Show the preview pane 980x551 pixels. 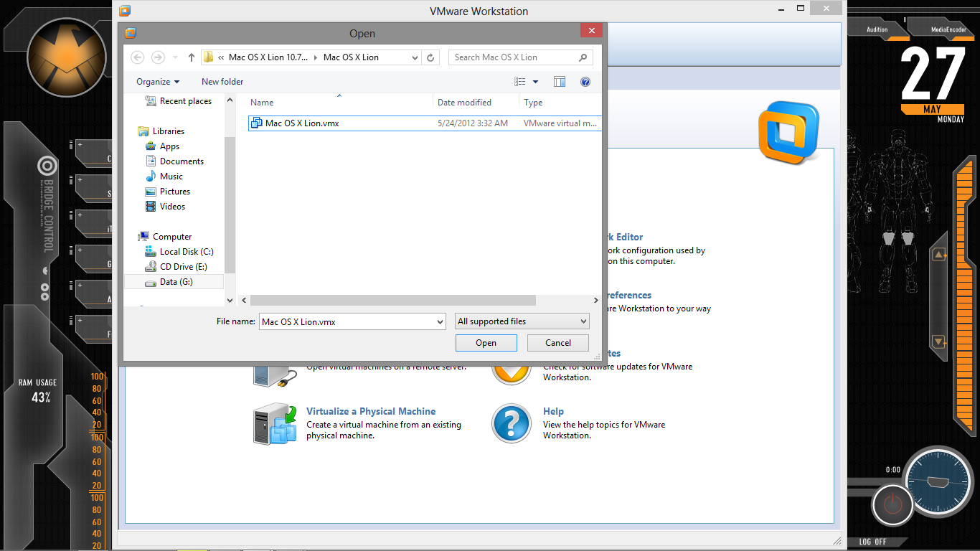point(560,82)
